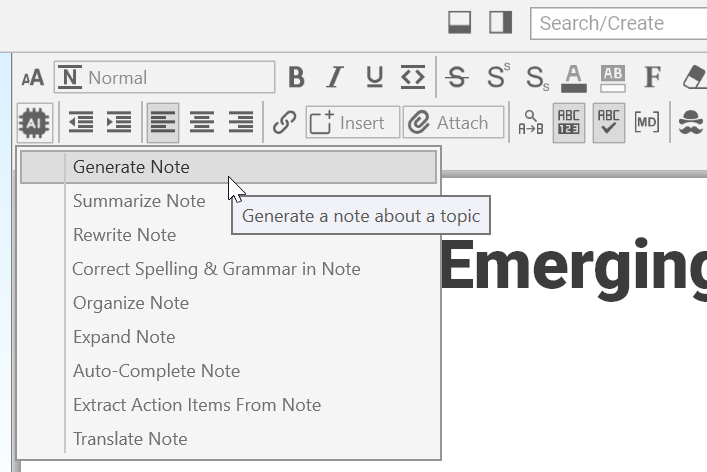Click Correct Spelling & Grammar in Note
Viewport: 707px width, 472px height.
(216, 269)
